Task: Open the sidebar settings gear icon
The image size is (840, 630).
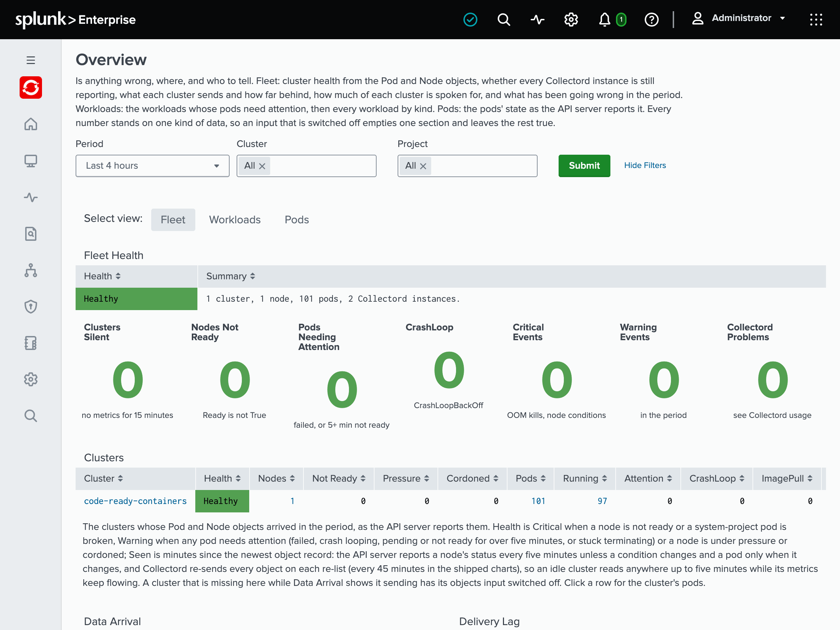Action: pyautogui.click(x=31, y=379)
